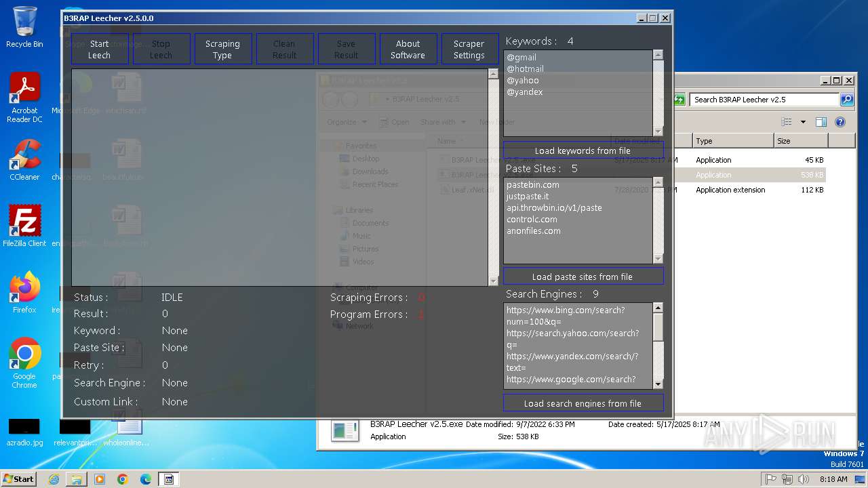
Task: Select justpaste.it in Paste Sites
Action: [528, 197]
